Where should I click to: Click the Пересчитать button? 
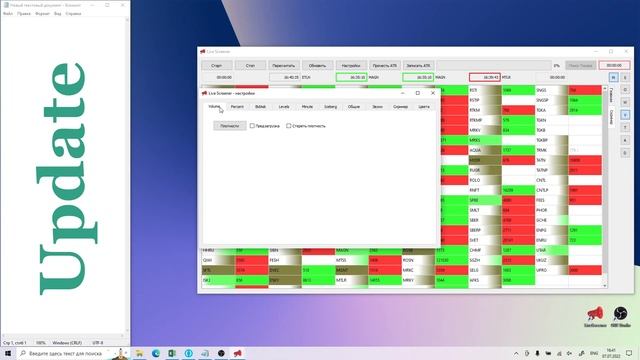(x=284, y=65)
